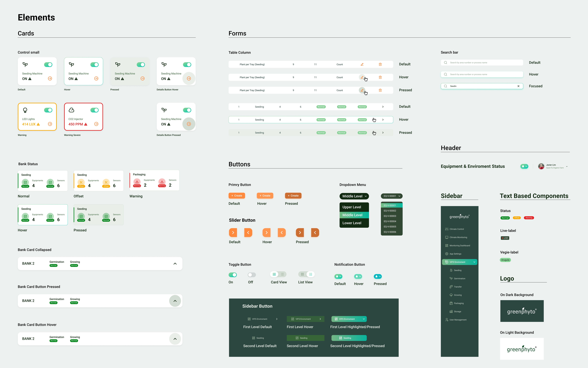Turn off the LED Lights switch

pyautogui.click(x=48, y=110)
